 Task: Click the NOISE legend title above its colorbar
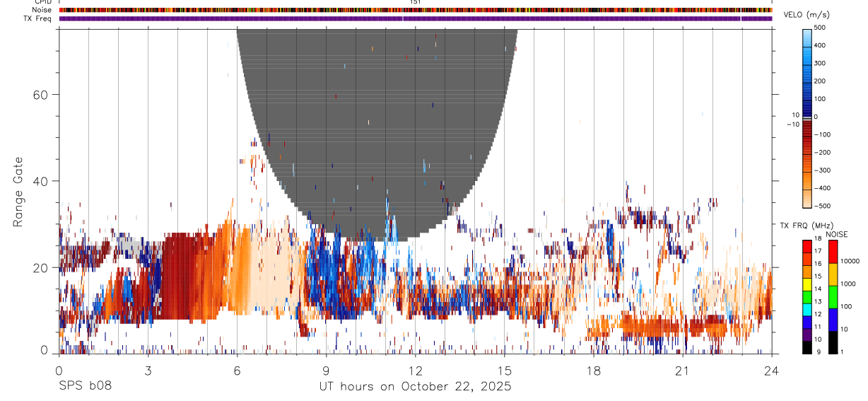pyautogui.click(x=837, y=234)
